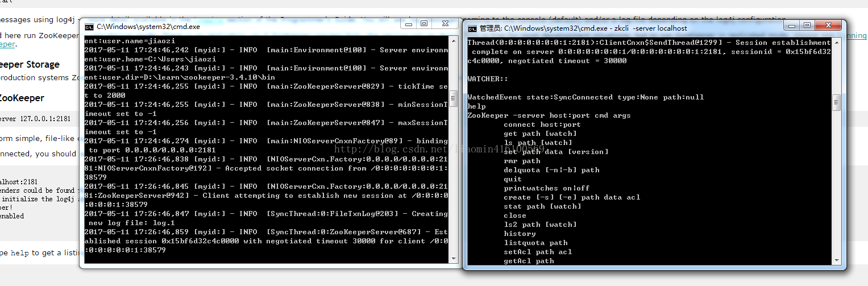Click the 'printwatches on|off' help entry
Viewport: 868px width, 286px height.
[547, 188]
